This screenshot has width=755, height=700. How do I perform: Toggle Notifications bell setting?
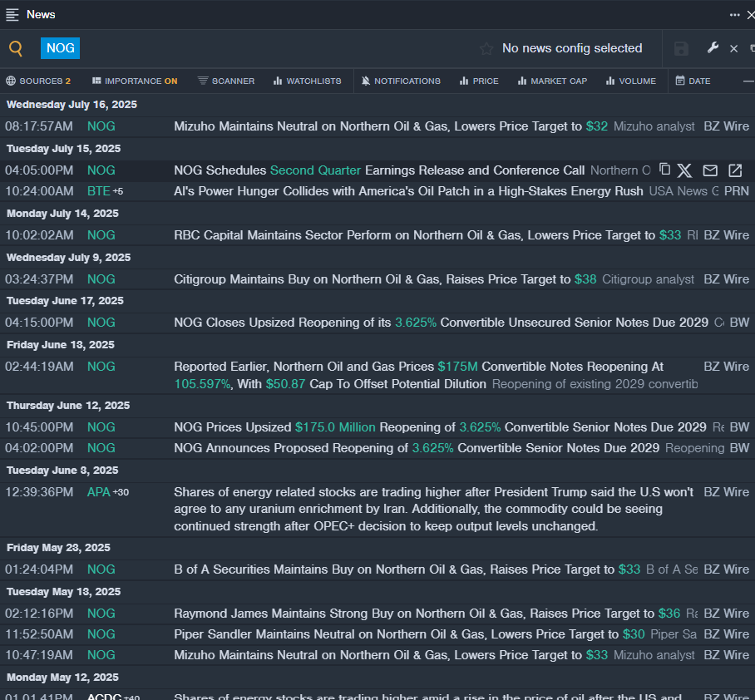[x=401, y=81]
